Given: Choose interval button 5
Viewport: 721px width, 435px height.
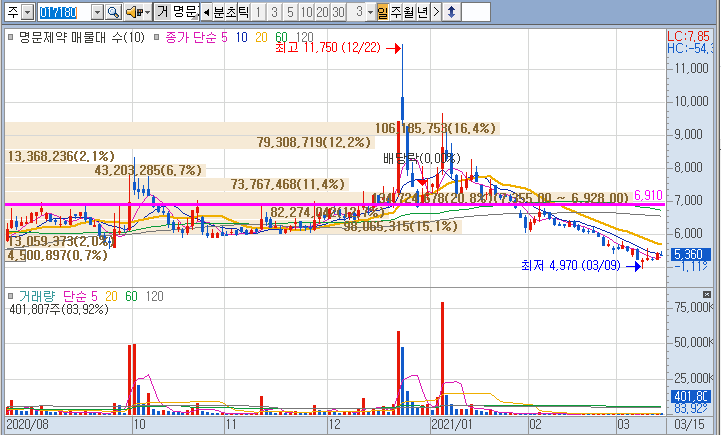Looking at the screenshot, I should pyautogui.click(x=290, y=12).
